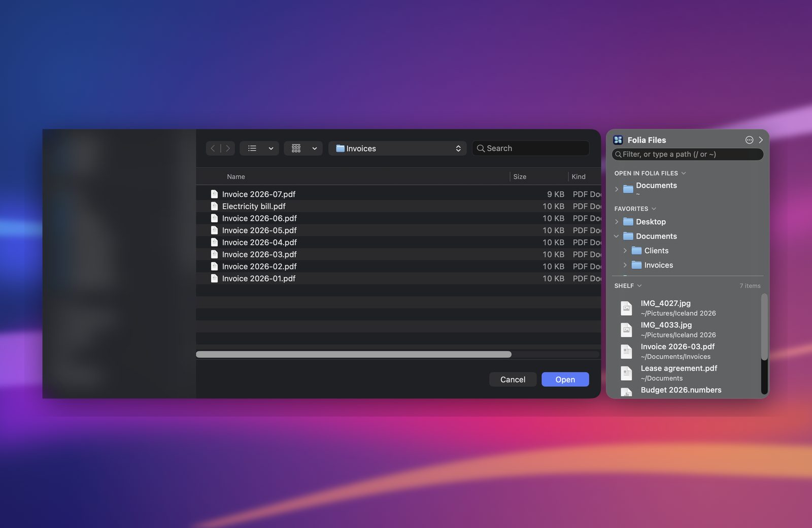The height and width of the screenshot is (528, 812).
Task: Select Invoice 2026-02.pdf
Action: pos(398,267)
